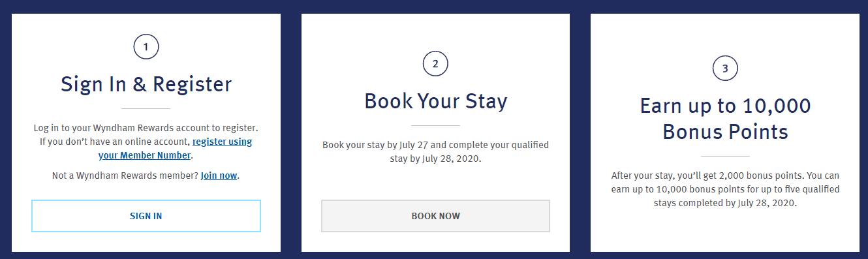The width and height of the screenshot is (868, 259).
Task: Select the BOOK NOW button
Action: click(x=435, y=216)
